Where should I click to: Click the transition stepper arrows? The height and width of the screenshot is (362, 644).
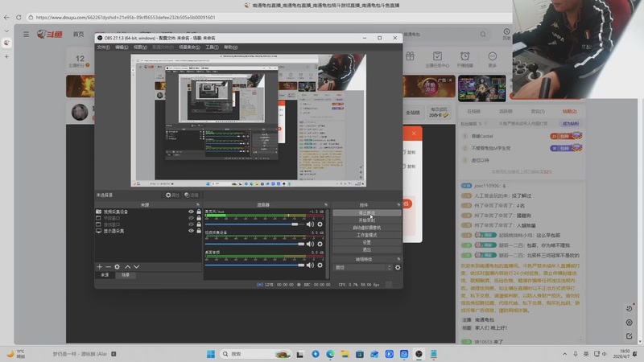click(x=390, y=268)
